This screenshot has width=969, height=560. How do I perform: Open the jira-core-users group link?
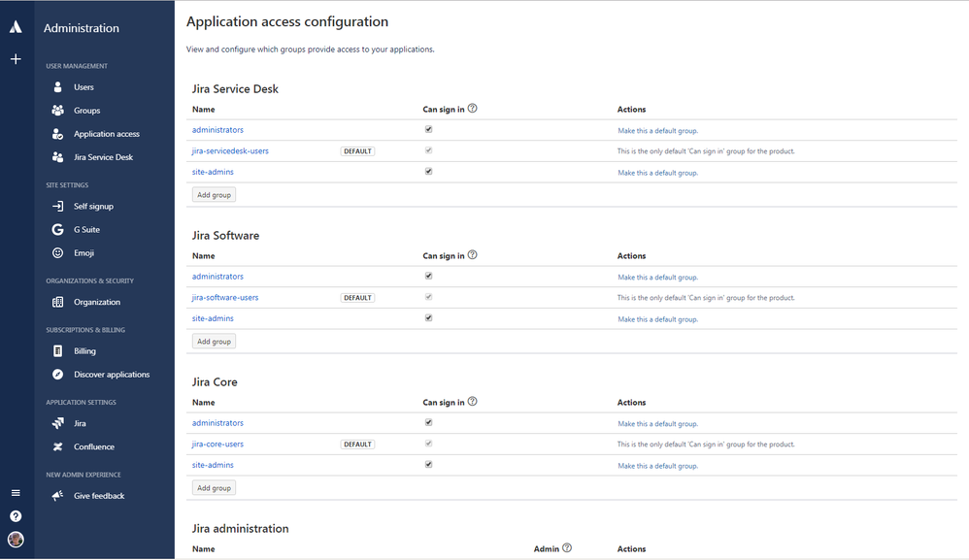[217, 444]
